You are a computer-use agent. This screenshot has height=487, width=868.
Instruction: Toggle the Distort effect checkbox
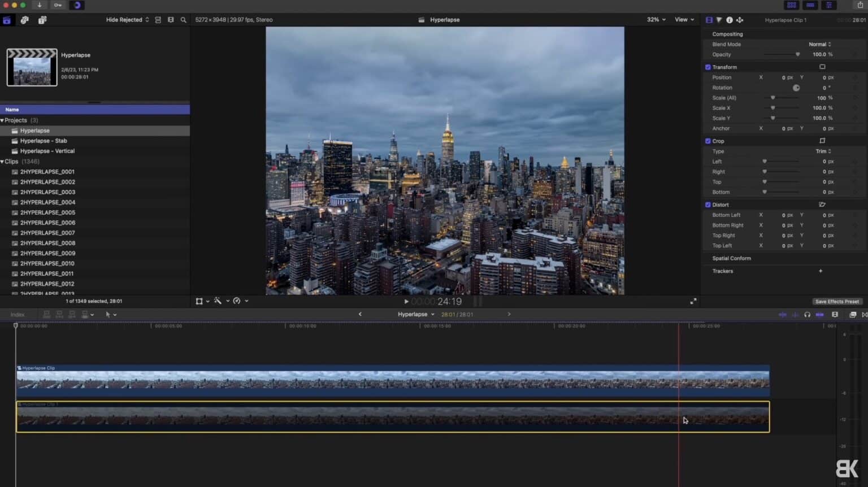pos(708,204)
